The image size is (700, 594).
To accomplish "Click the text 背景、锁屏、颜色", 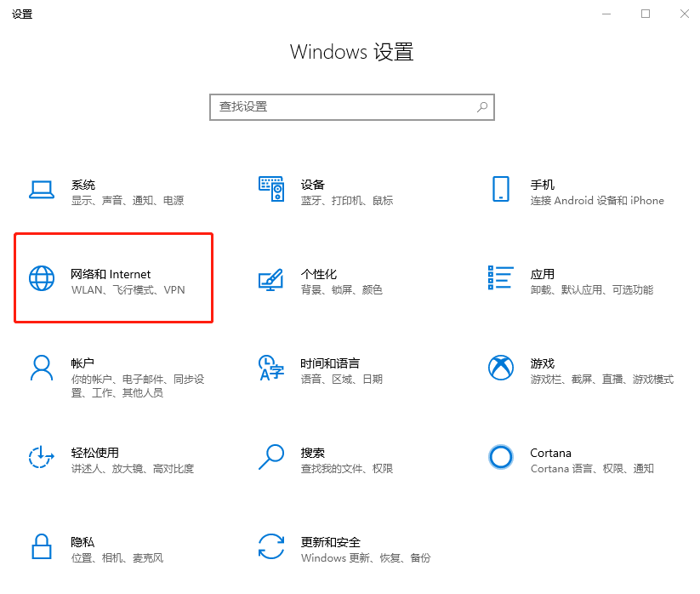I will [x=342, y=290].
